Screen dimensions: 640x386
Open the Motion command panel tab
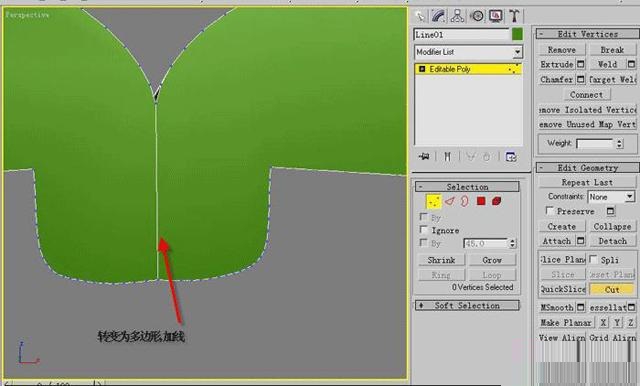pyautogui.click(x=476, y=16)
